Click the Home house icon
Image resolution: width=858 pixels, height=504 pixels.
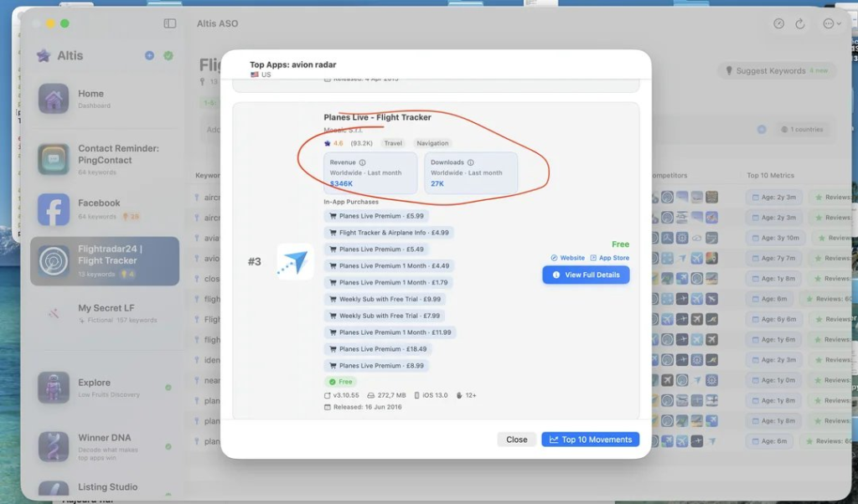click(x=54, y=99)
